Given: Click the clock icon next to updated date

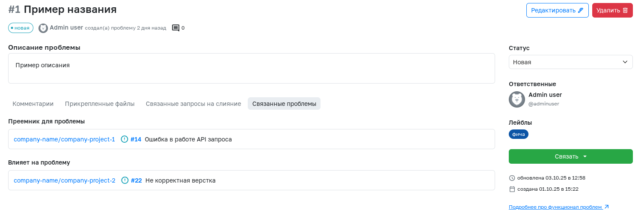Looking at the screenshot, I should (x=512, y=178).
